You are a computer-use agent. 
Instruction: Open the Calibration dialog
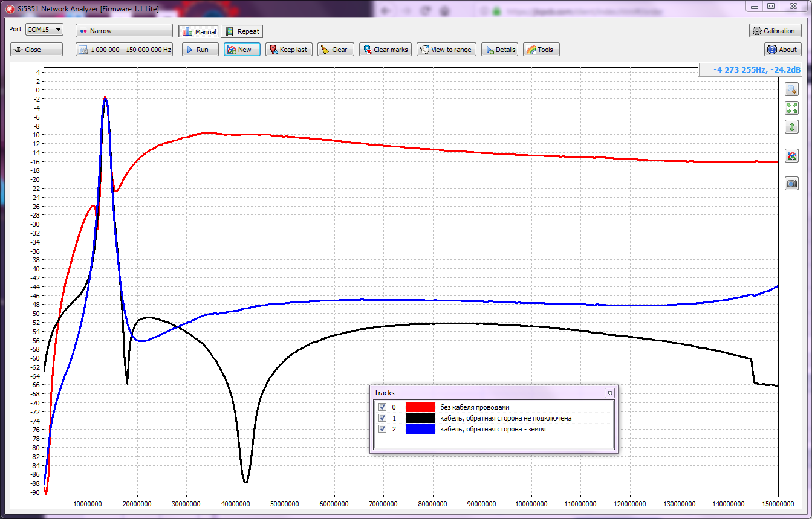point(775,31)
